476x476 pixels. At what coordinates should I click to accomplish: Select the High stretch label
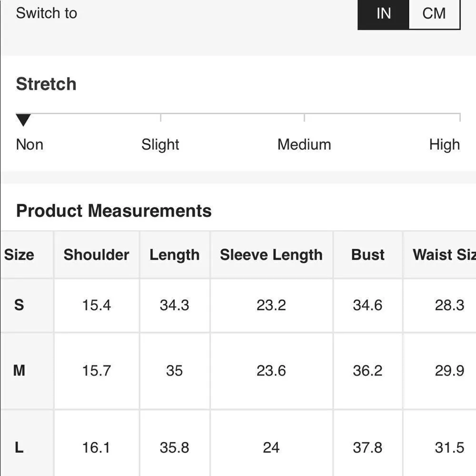point(444,145)
